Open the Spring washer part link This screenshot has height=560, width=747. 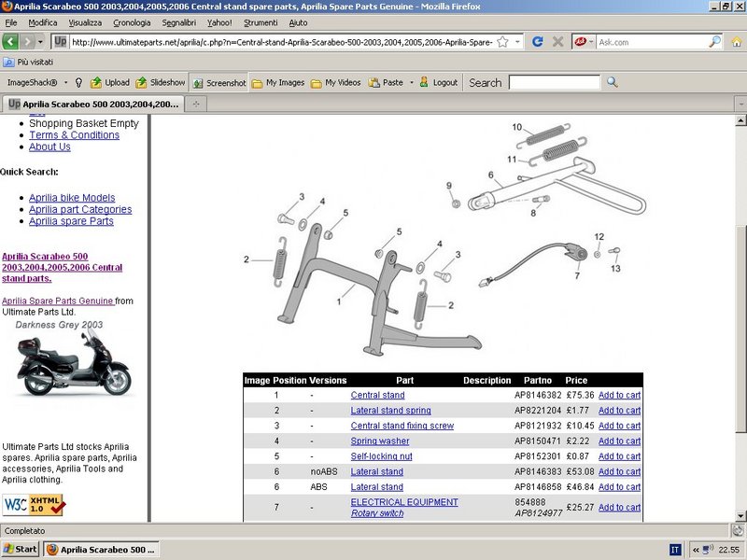coord(380,441)
